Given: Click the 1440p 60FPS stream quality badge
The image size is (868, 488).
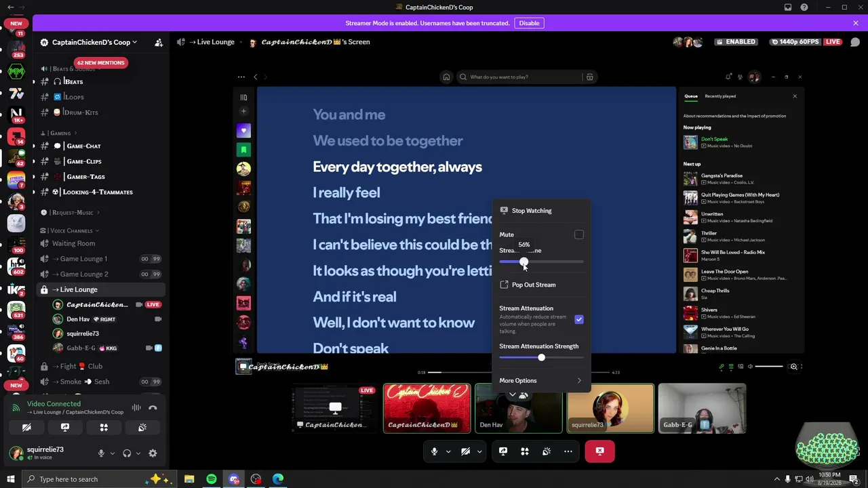Looking at the screenshot, I should point(794,42).
